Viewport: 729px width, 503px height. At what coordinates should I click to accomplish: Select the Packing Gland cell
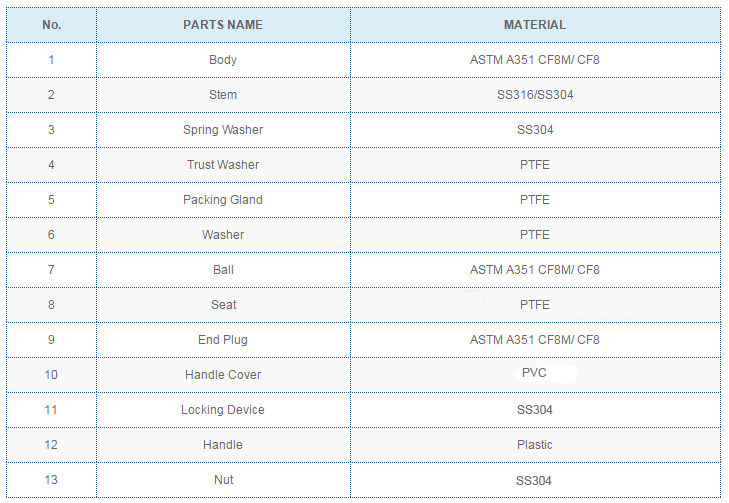click(x=223, y=200)
